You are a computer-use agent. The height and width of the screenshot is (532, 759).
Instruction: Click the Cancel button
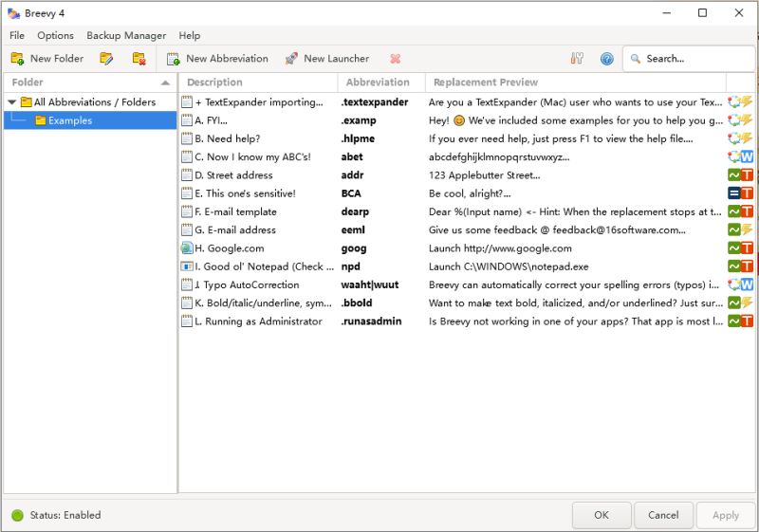[663, 515]
